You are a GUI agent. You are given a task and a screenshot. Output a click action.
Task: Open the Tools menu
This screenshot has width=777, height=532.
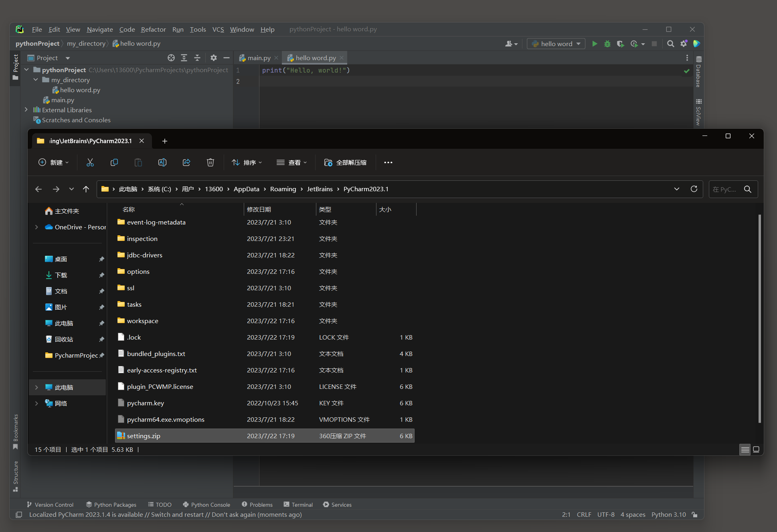[x=198, y=29]
